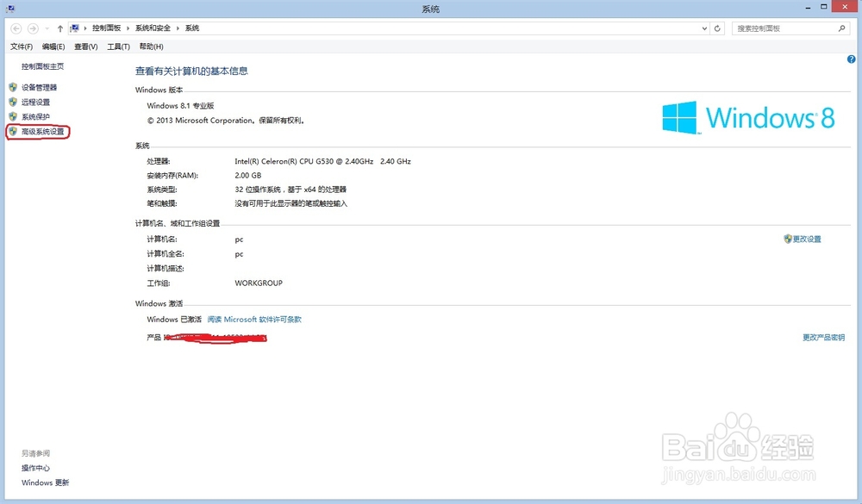862x504 pixels.
Task: Refresh the page with refresh icon
Action: coord(717,28)
